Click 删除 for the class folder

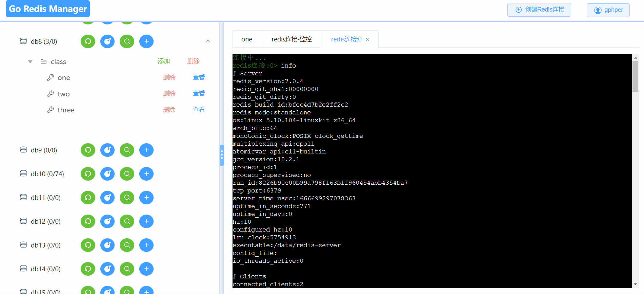coord(194,61)
